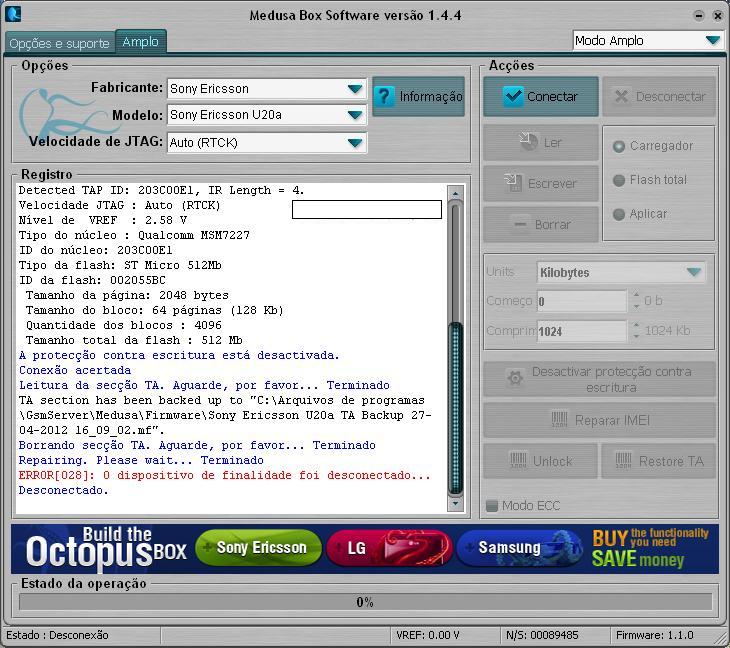Click the Sony Ericsson banner button
This screenshot has height=648, width=730.
(x=258, y=547)
